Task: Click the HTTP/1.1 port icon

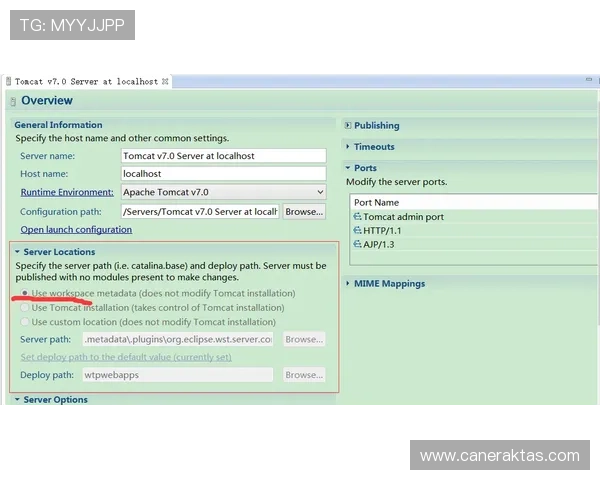Action: pyautogui.click(x=357, y=230)
